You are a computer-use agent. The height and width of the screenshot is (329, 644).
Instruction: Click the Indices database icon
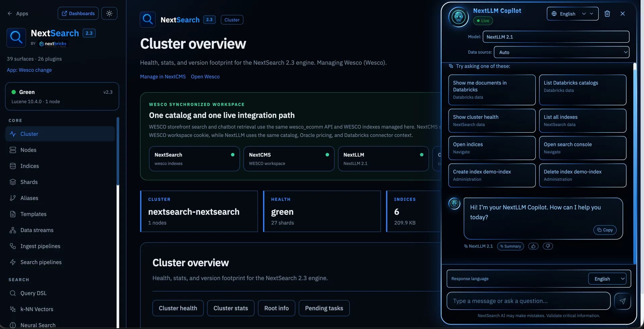13,166
